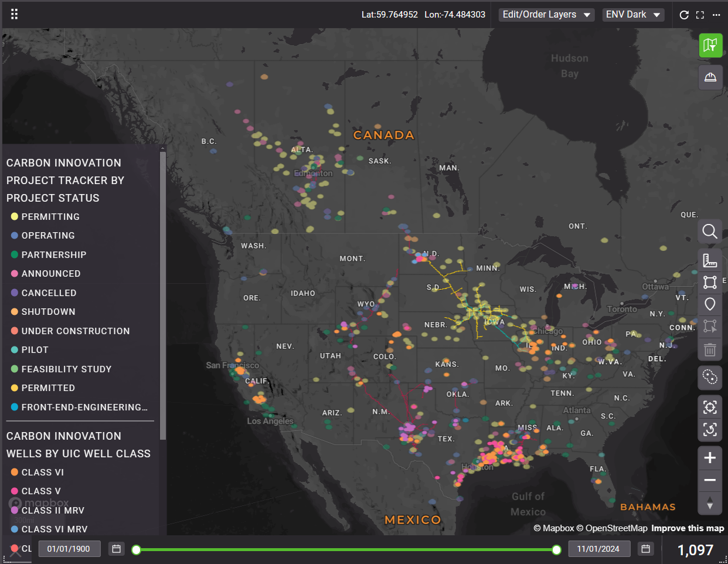This screenshot has height=564, width=728.
Task: Toggle the OPERATING legend entry
Action: point(48,236)
